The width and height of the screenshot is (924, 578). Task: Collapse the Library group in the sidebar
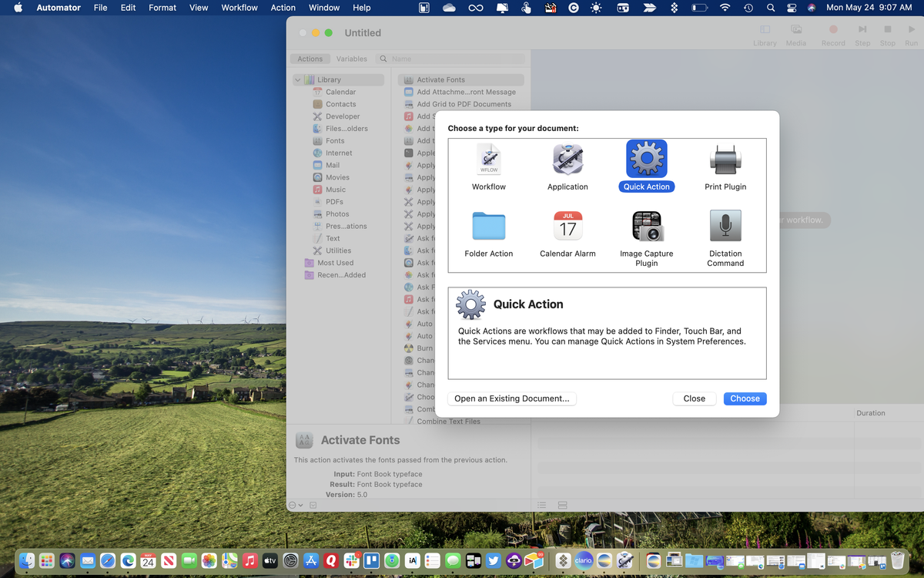click(x=298, y=79)
